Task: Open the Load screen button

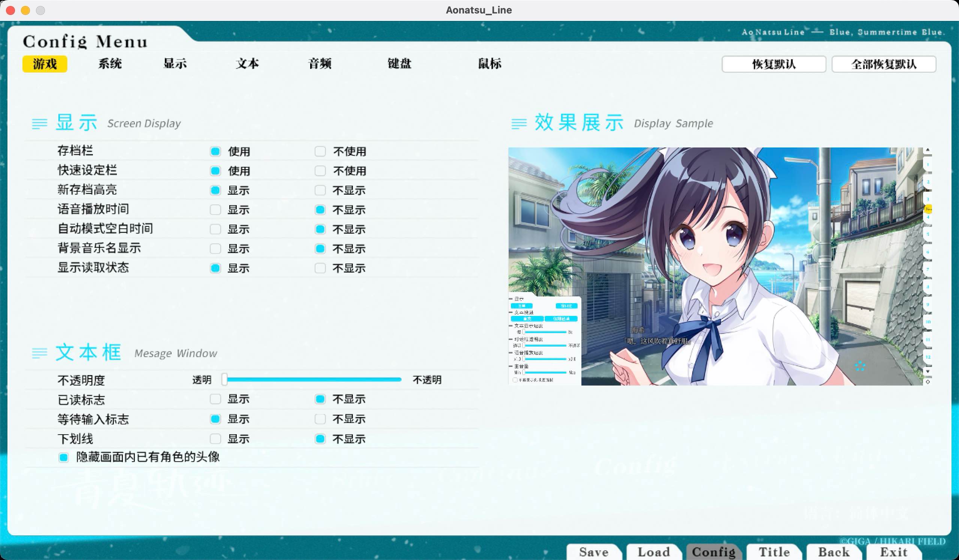Action: pyautogui.click(x=654, y=552)
